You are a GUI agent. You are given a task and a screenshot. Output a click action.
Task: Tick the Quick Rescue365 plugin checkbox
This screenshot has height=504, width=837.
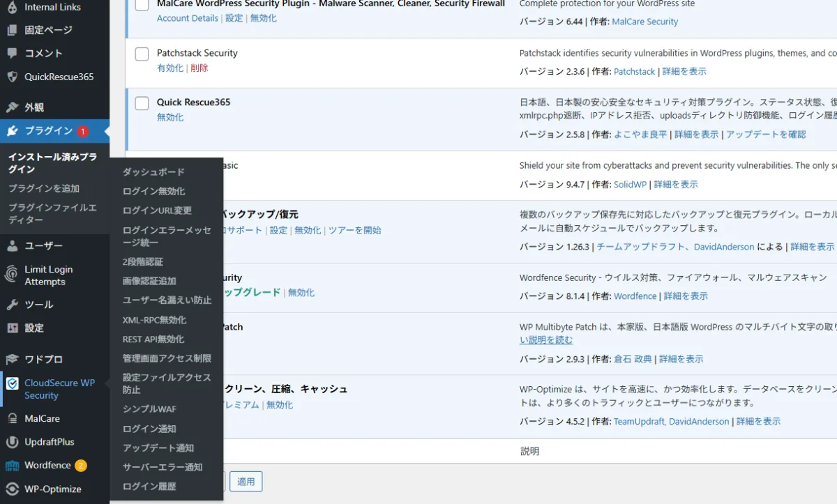[142, 103]
